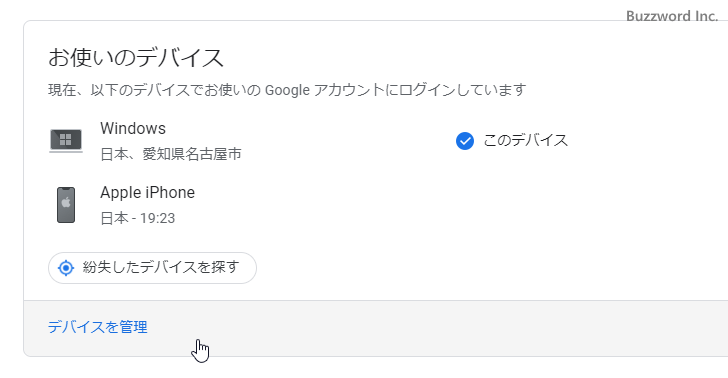Click the Windows logo on the laptop icon
This screenshot has width=728, height=378.
point(65,140)
